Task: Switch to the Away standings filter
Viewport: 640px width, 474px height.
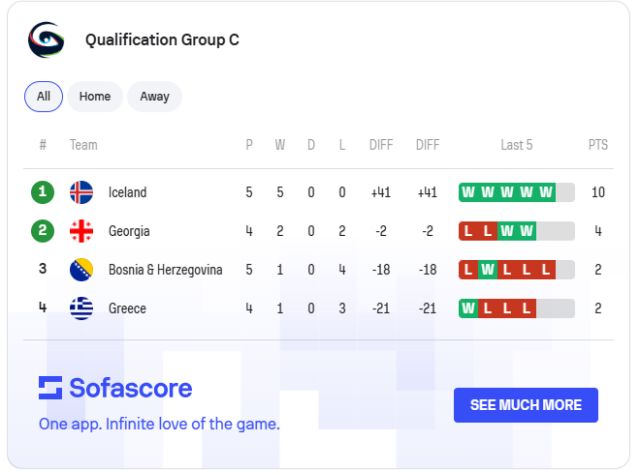Action: tap(154, 97)
